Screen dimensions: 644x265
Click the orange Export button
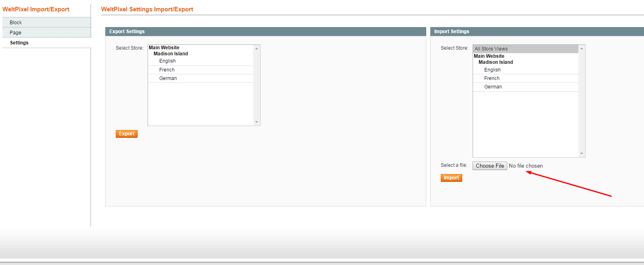(126, 134)
